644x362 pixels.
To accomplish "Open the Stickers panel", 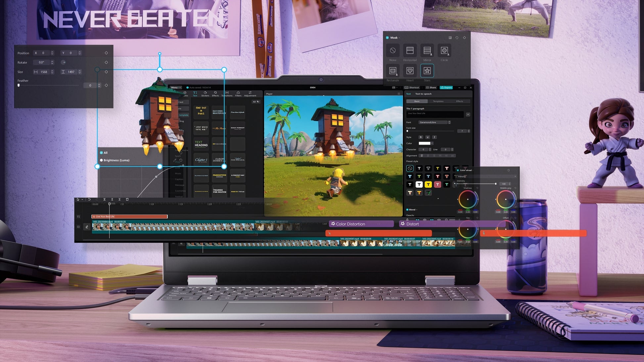I will click(205, 94).
